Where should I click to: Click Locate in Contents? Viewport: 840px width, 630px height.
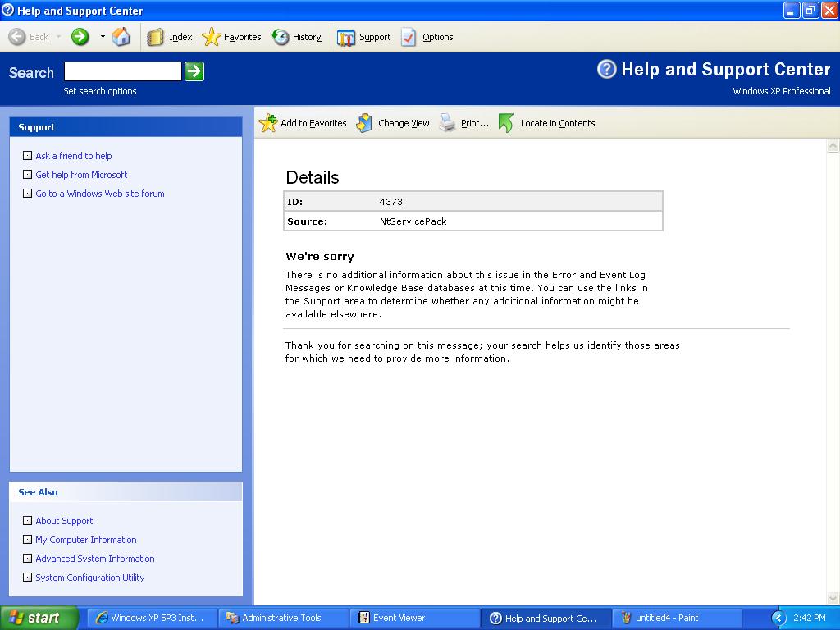coord(557,123)
